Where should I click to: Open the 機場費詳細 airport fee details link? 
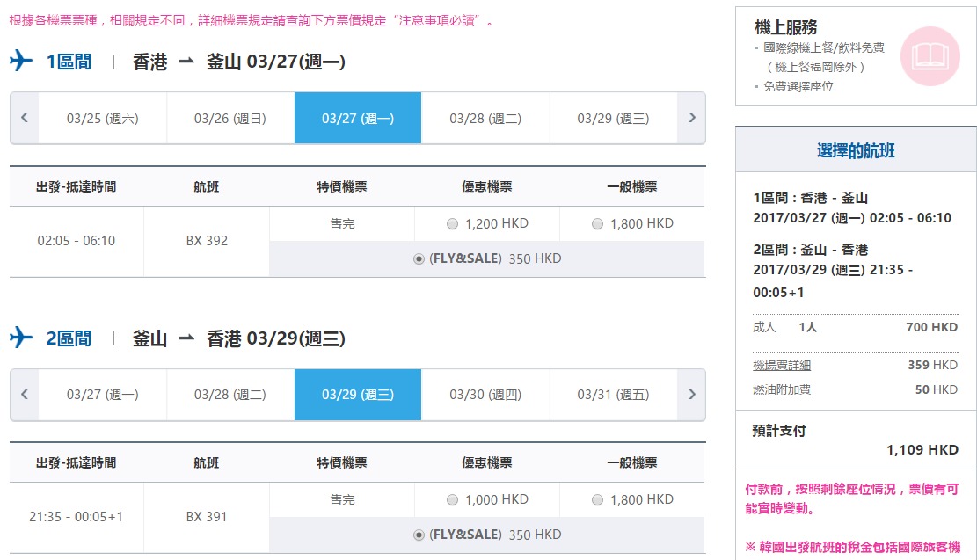click(x=782, y=366)
